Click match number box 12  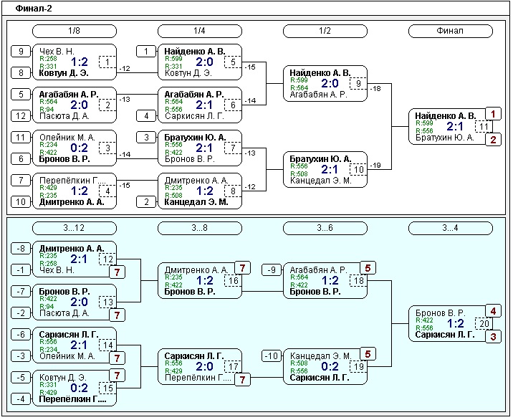pyautogui.click(x=107, y=259)
